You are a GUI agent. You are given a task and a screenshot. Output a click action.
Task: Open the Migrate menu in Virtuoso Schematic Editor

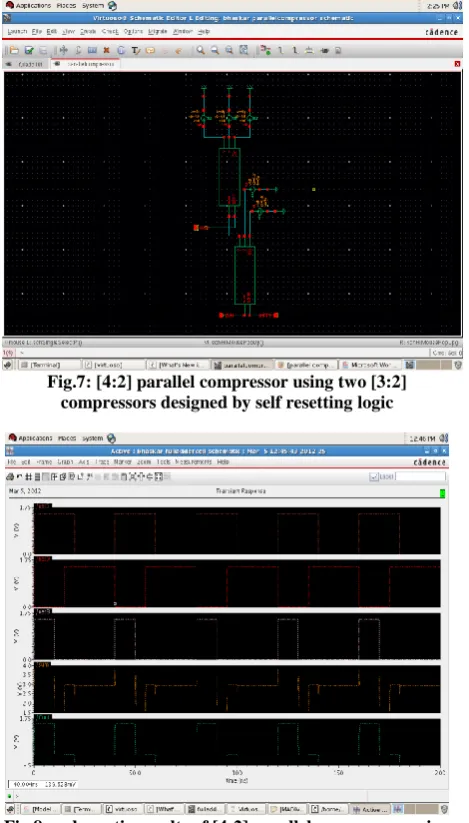tap(158, 32)
